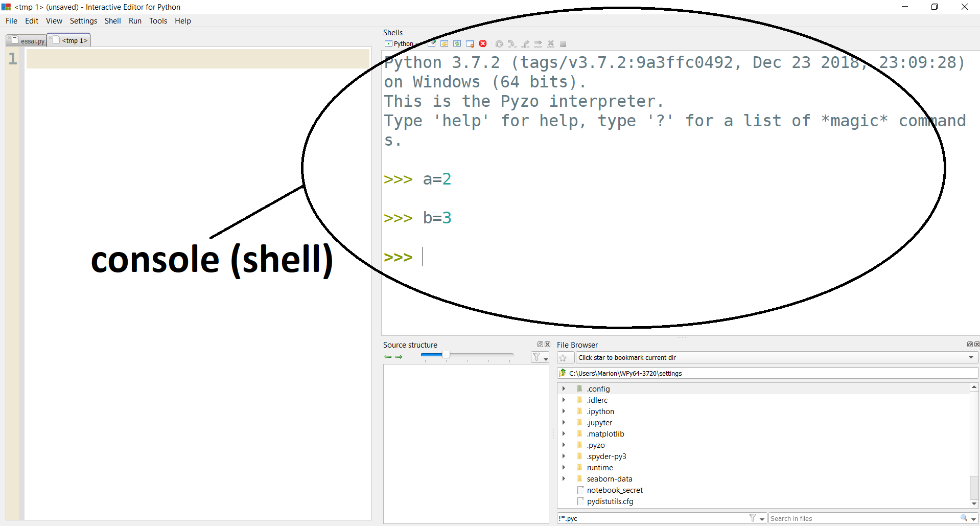Image resolution: width=980 pixels, height=526 pixels.
Task: Interrupt the current shell with lightning icon
Action: [445, 44]
